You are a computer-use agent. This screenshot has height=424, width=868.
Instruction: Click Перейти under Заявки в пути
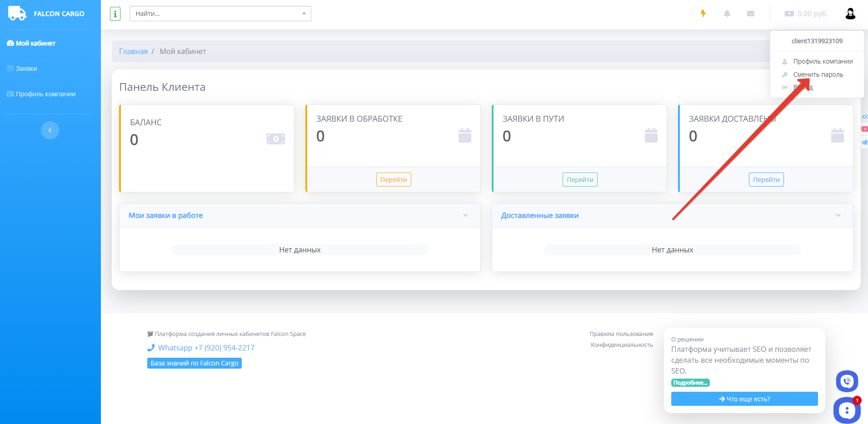click(x=580, y=180)
